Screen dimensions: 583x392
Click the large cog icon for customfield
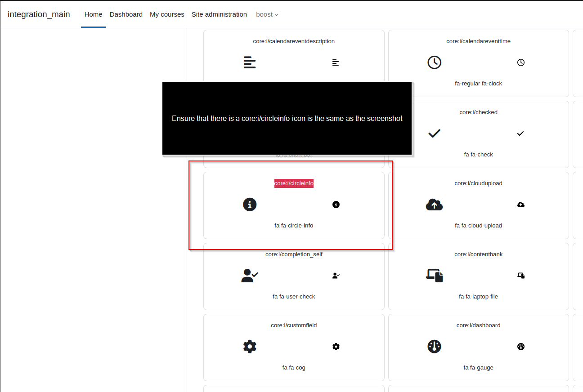[250, 346]
